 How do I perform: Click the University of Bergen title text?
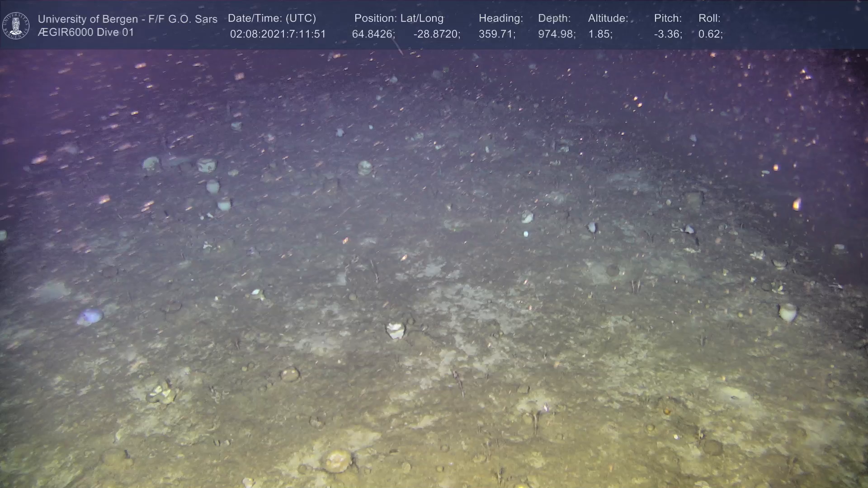(127, 19)
